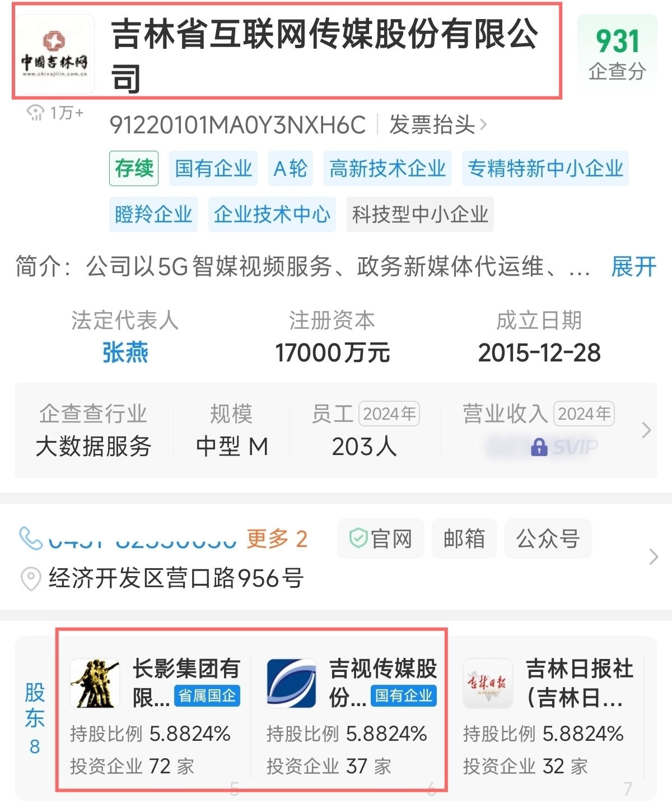
Task: Open 吉视传媒 shareholder logo
Action: click(291, 684)
